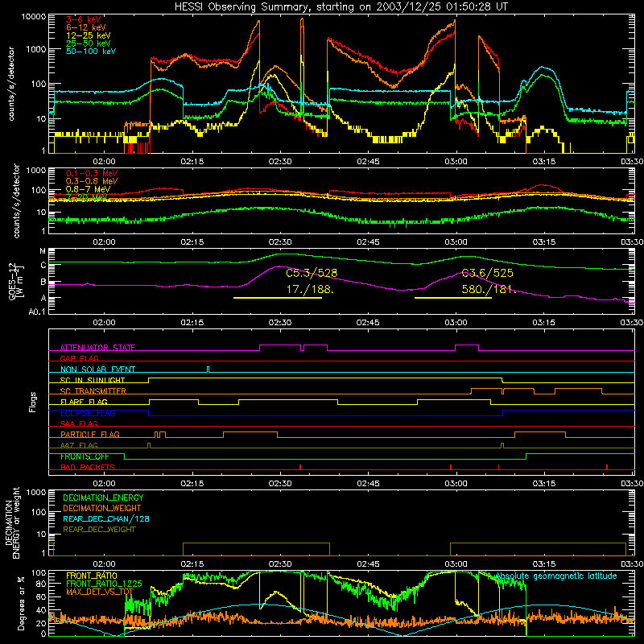
Task: Click the NON_SOLAR_EVENT pulse near 02:18
Action: (208, 369)
